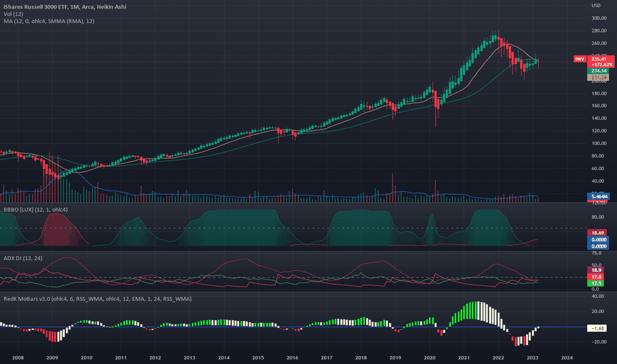This screenshot has height=364, width=617.
Task: Click the 18.9 ADX value label
Action: pyautogui.click(x=595, y=270)
